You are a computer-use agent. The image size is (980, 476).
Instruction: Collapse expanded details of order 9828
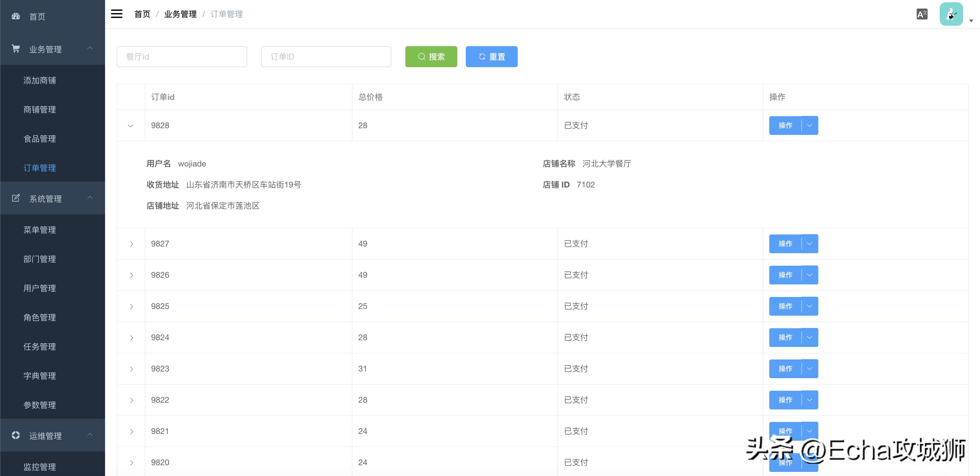(131, 125)
